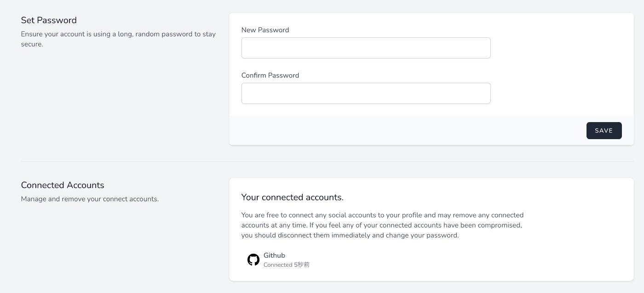Click the Github logo icon
Screen dimensions: 644x293
[253, 260]
